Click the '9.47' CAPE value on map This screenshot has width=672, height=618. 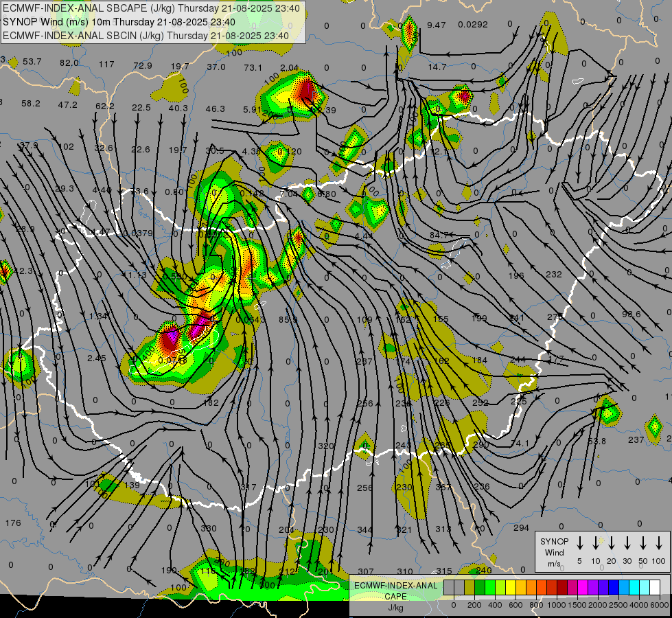(437, 25)
